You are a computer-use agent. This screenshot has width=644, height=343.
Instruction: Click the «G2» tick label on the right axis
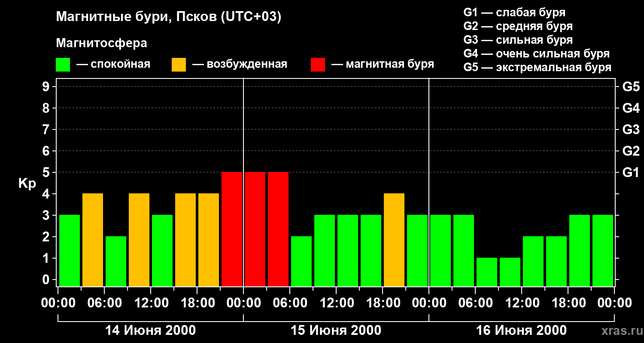[x=631, y=151]
